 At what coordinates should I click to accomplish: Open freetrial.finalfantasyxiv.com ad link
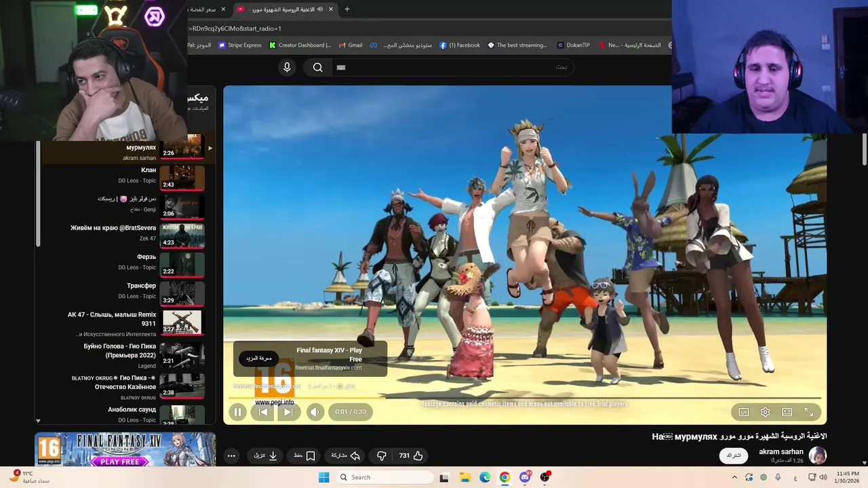pos(328,368)
